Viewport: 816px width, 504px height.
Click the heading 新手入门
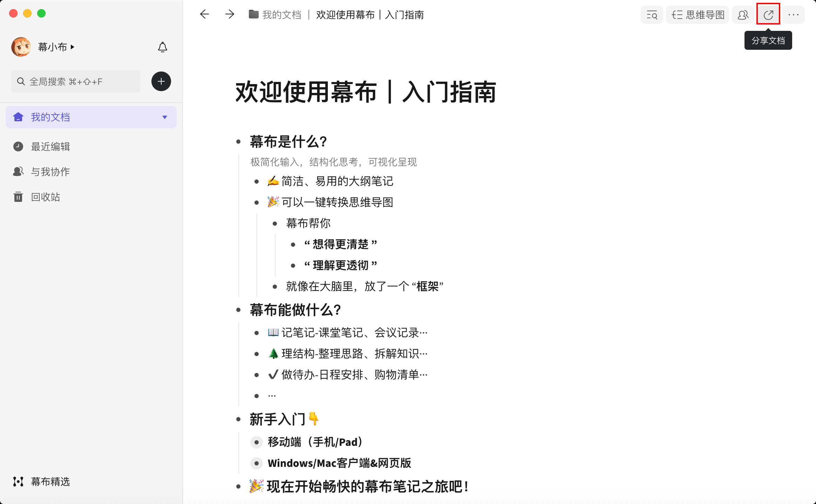pyautogui.click(x=284, y=420)
